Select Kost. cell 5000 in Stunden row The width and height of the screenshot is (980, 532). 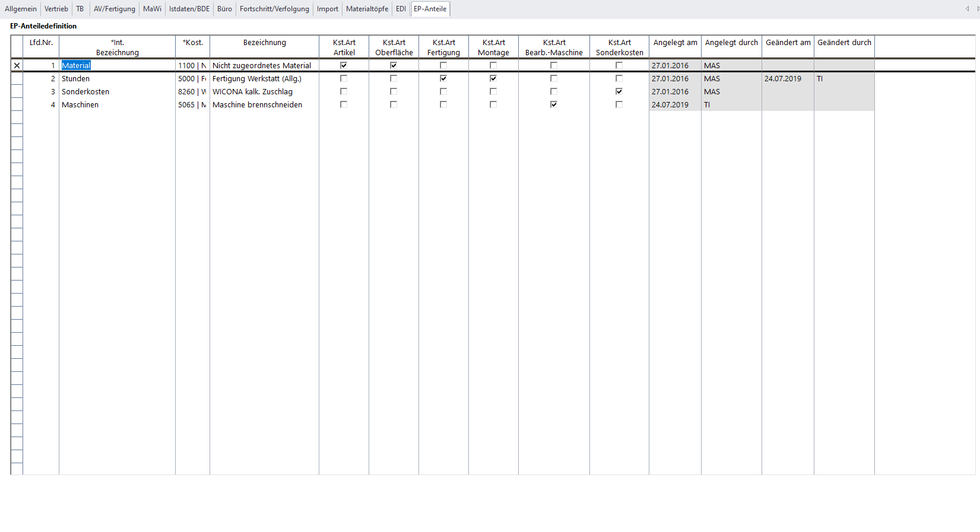tap(192, 78)
